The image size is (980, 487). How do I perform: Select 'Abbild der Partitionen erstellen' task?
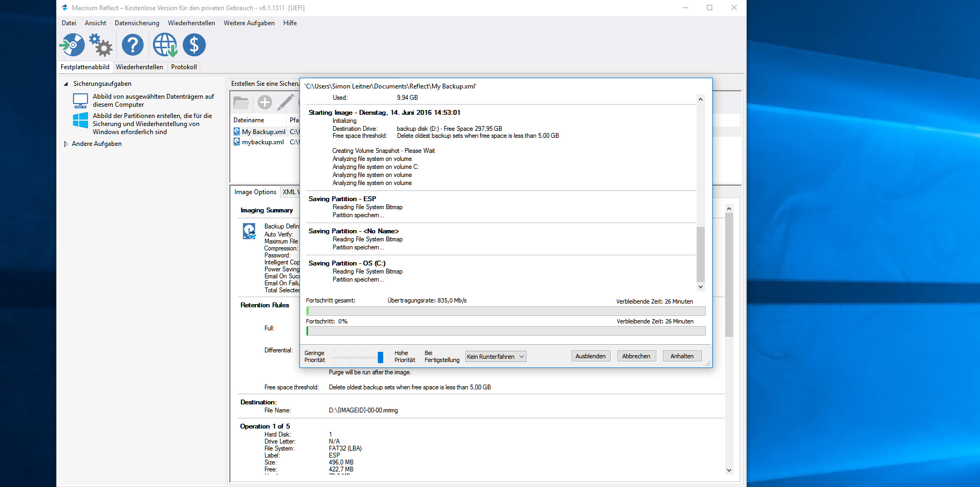pyautogui.click(x=152, y=124)
